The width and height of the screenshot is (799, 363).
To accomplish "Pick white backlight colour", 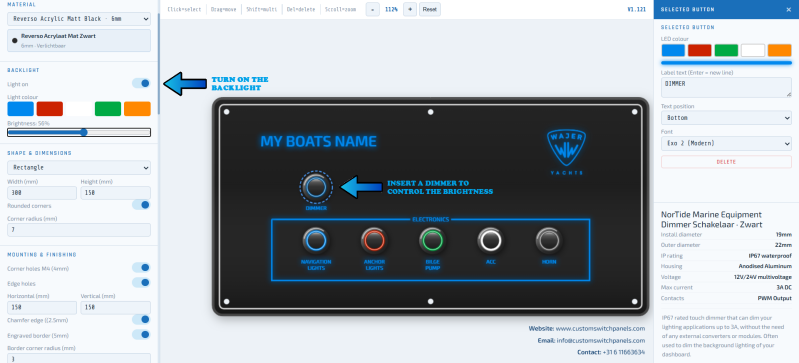I will [x=79, y=109].
